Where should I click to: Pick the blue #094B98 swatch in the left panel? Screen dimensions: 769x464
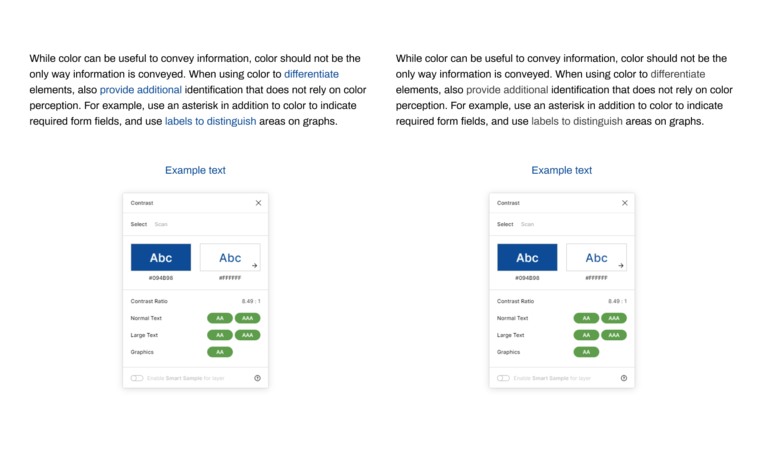[160, 257]
